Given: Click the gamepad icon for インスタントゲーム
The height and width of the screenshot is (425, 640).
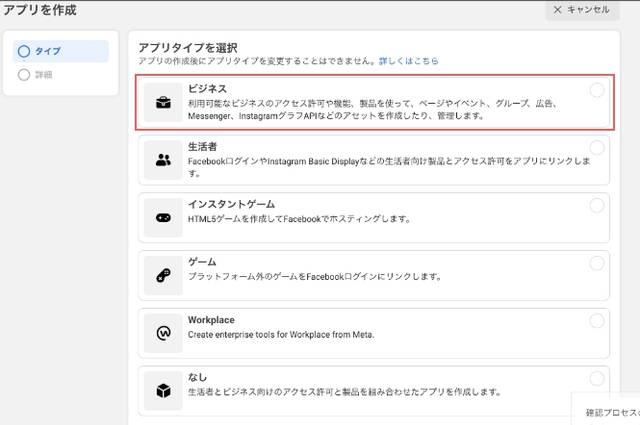Looking at the screenshot, I should [x=163, y=218].
